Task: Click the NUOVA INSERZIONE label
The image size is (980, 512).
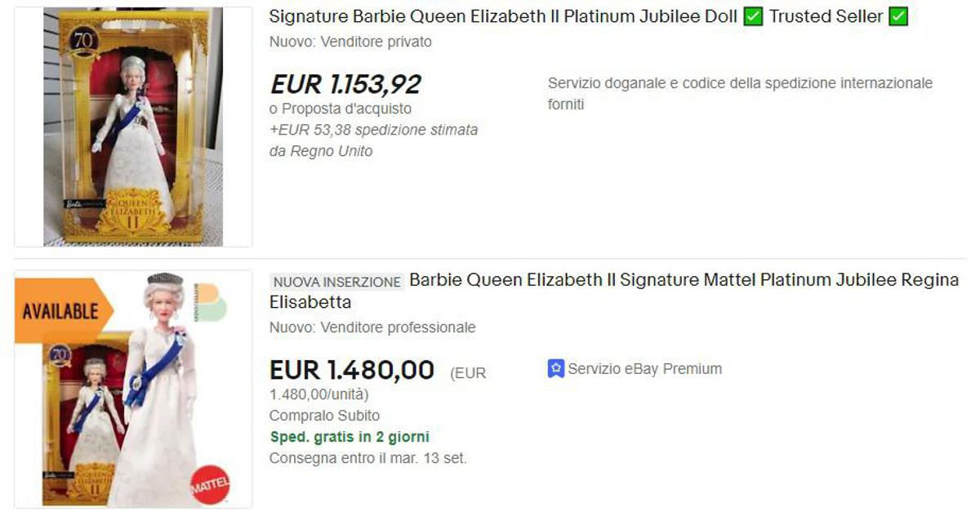Action: 337,282
